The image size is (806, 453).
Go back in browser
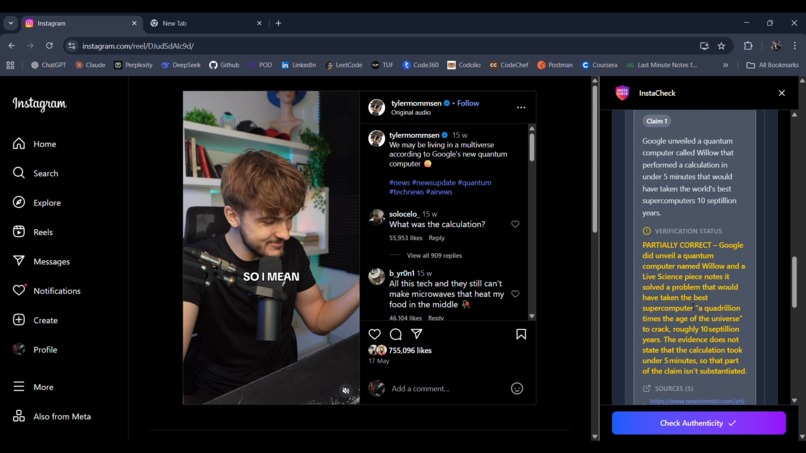pos(12,46)
